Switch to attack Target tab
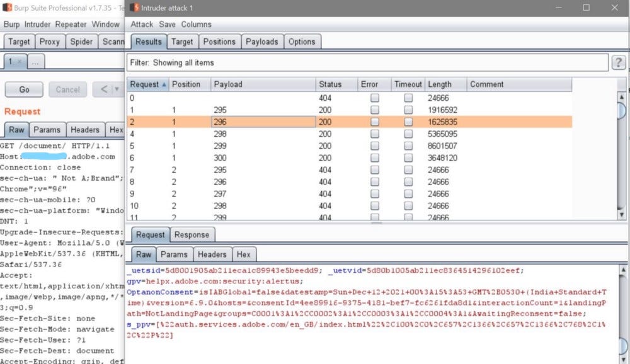The image size is (630, 364). [182, 42]
